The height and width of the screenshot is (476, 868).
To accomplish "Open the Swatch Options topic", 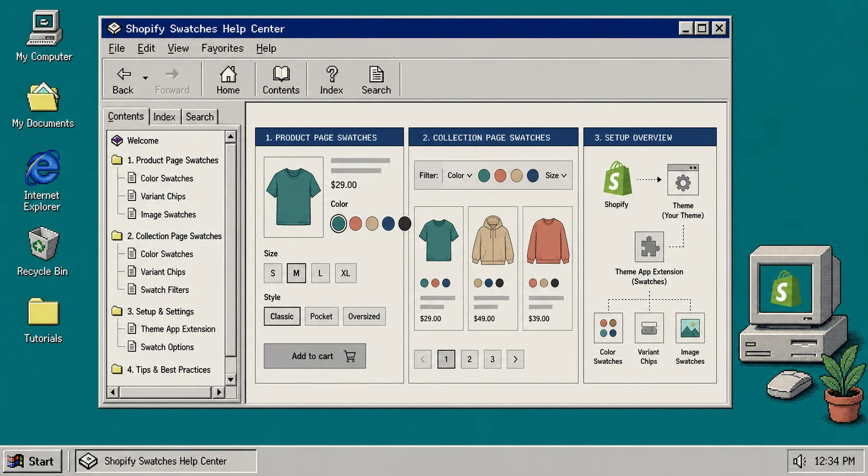I will click(167, 347).
